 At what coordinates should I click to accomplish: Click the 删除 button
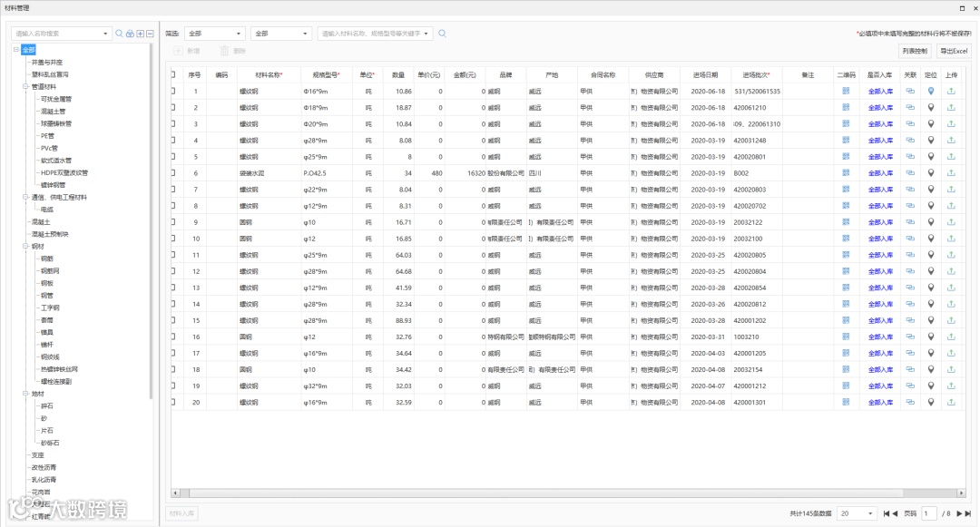coord(232,51)
